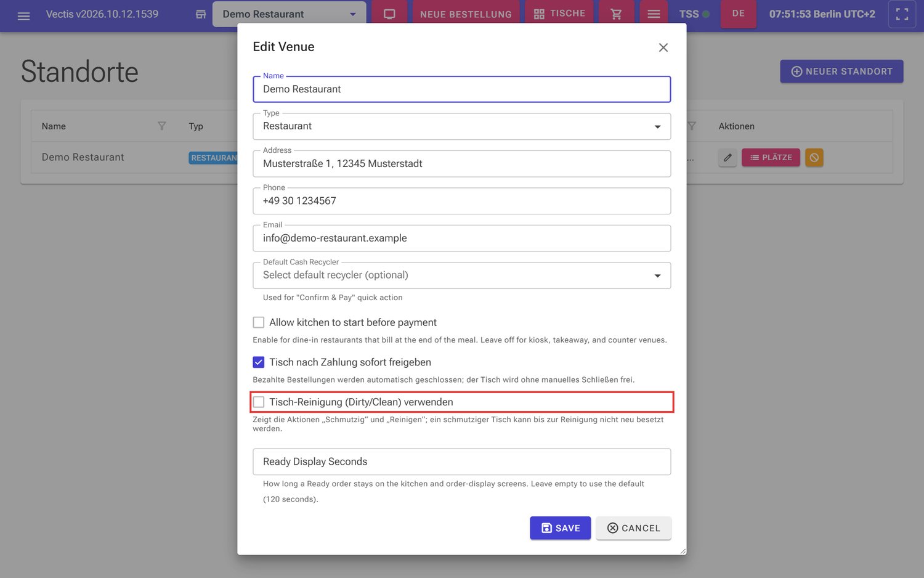
Task: Filter the Name column
Action: pyautogui.click(x=161, y=126)
